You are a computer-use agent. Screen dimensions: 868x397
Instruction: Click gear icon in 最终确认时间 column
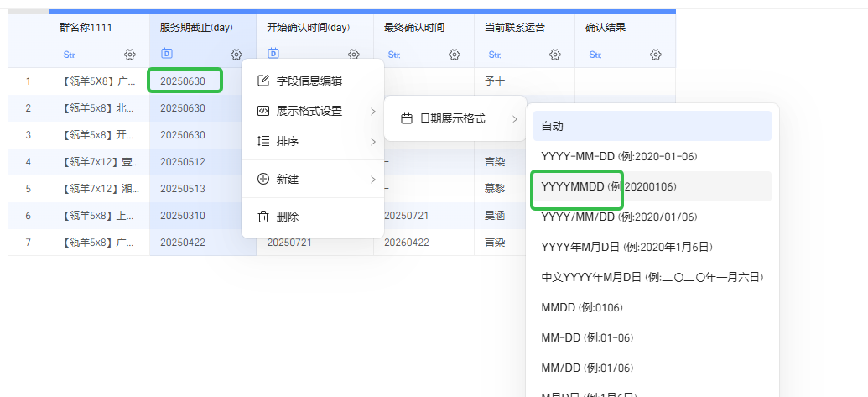(x=455, y=55)
